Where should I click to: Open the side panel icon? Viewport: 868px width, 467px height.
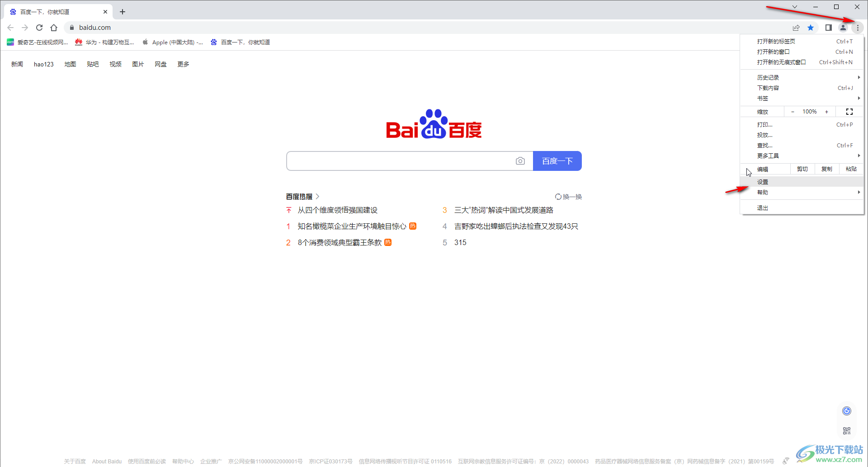pos(828,28)
